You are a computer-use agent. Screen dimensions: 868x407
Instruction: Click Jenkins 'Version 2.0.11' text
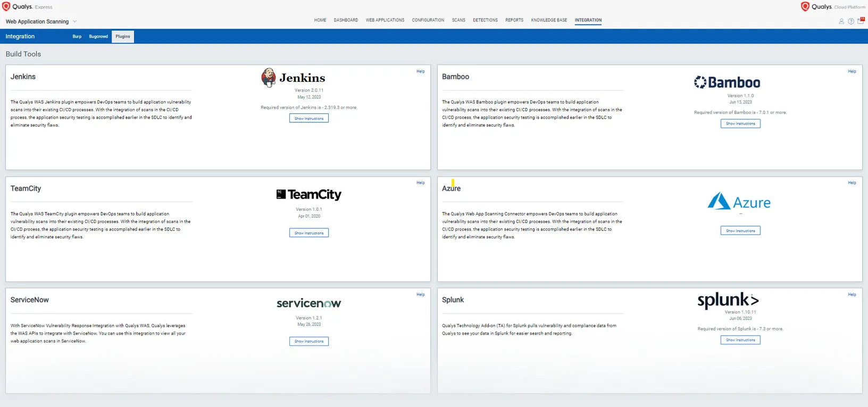point(309,90)
